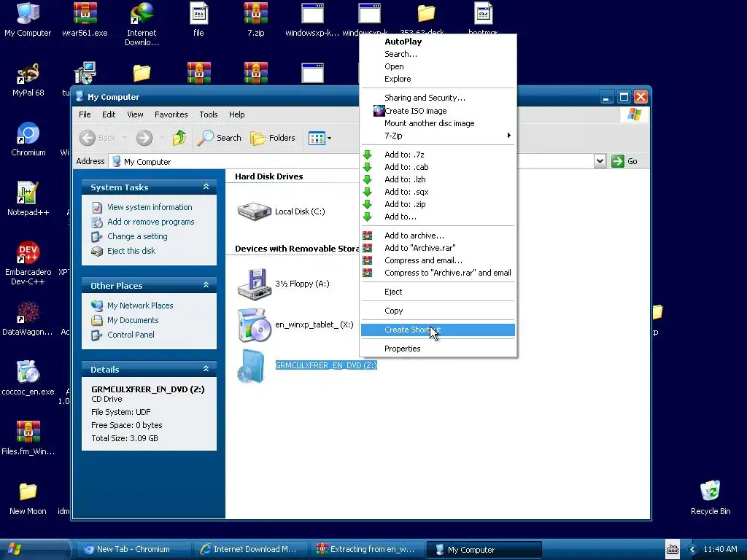Select Add to: .7z entry
This screenshot has width=747, height=560.
438,155
